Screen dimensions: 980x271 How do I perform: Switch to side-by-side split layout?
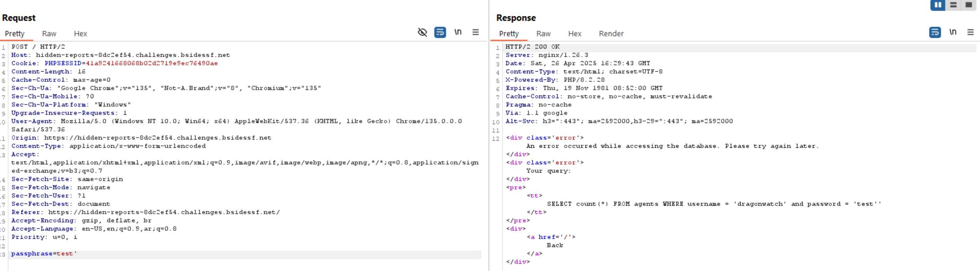click(x=938, y=5)
